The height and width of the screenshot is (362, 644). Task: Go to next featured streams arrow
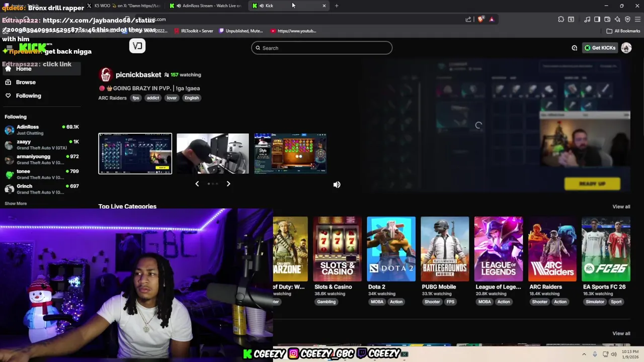tap(228, 184)
